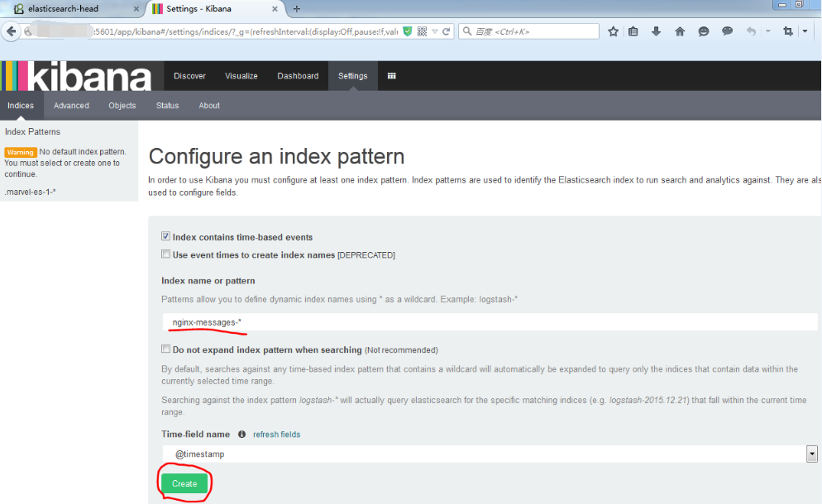Screen dimensions: 822x504
Task: Open a new browser tab with plus
Action: coord(297,9)
